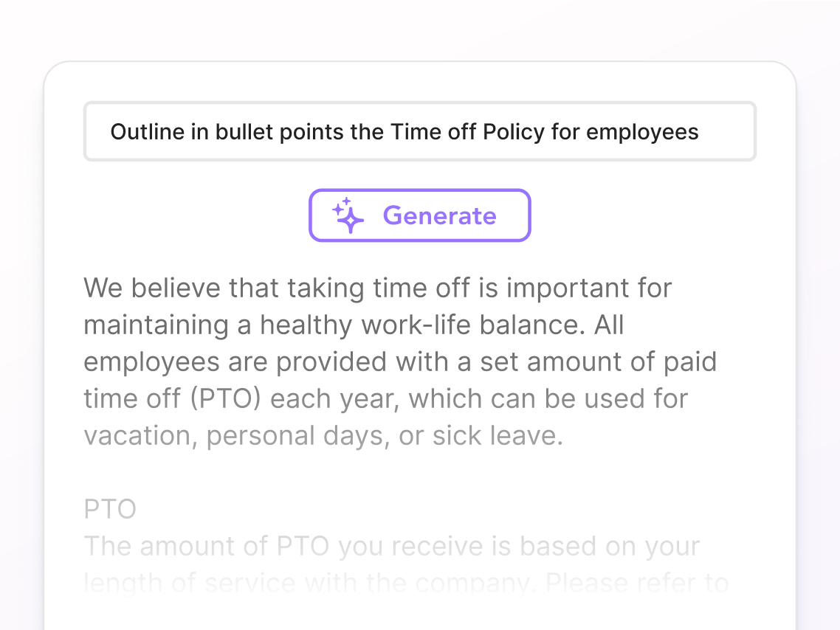
Task: Focus the prompt input field
Action: point(419,132)
